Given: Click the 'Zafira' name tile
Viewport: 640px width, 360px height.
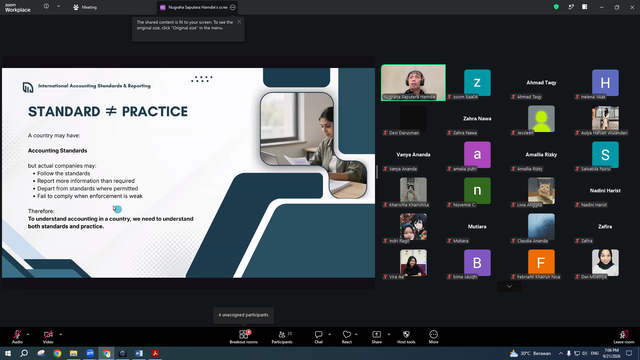Looking at the screenshot, I should coord(605,227).
